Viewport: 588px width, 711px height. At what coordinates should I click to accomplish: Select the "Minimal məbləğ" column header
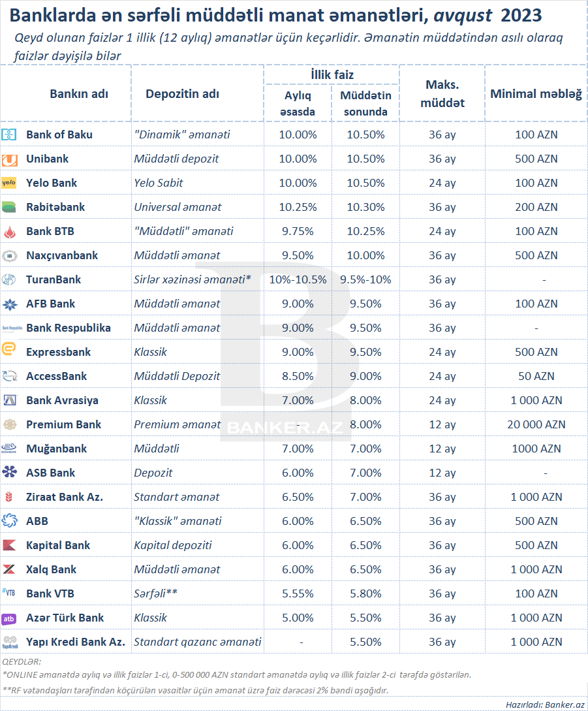(x=536, y=93)
